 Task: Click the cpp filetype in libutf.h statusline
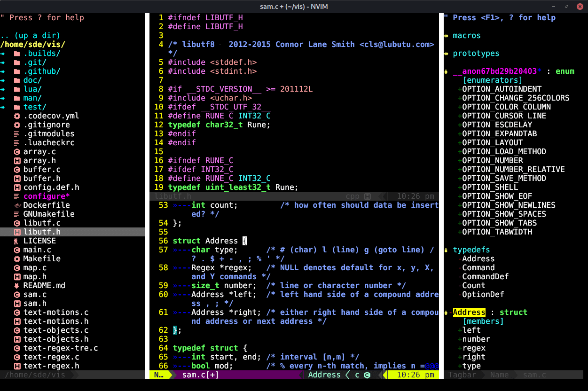(x=353, y=196)
